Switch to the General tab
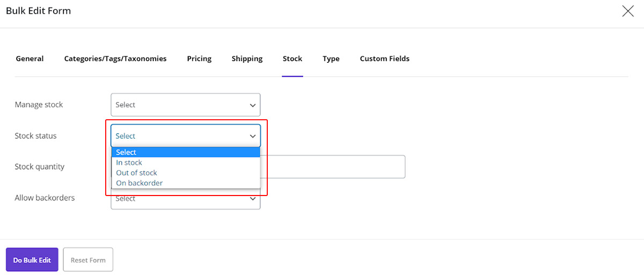The height and width of the screenshot is (275, 644). [30, 59]
